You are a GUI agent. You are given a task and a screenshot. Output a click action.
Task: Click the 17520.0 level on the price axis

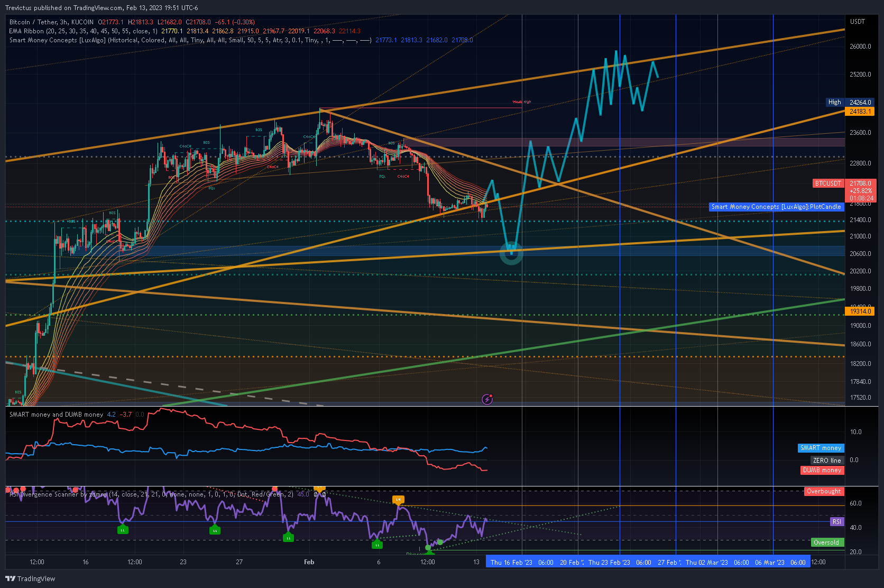860,398
